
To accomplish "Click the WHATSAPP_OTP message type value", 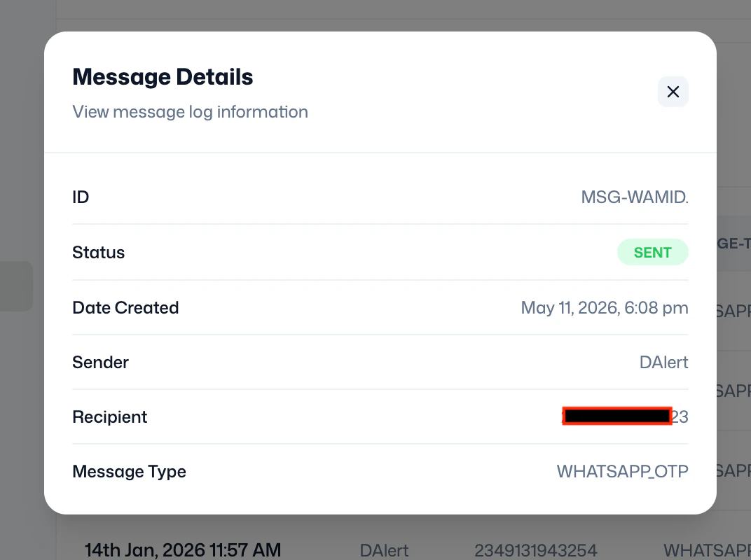I will [x=622, y=472].
